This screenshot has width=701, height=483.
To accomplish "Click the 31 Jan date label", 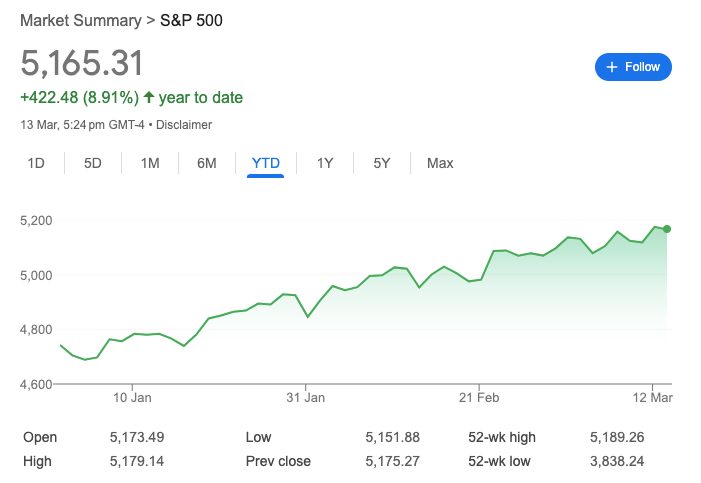I will (306, 397).
